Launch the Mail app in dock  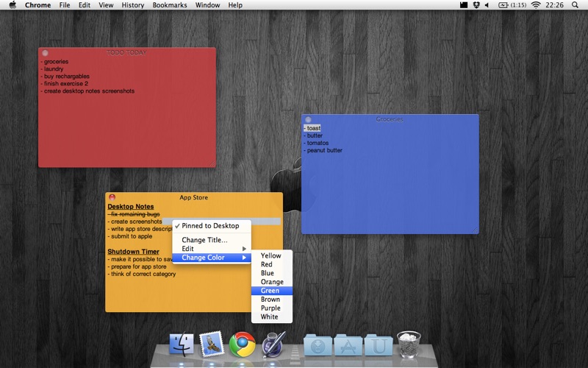pyautogui.click(x=212, y=344)
